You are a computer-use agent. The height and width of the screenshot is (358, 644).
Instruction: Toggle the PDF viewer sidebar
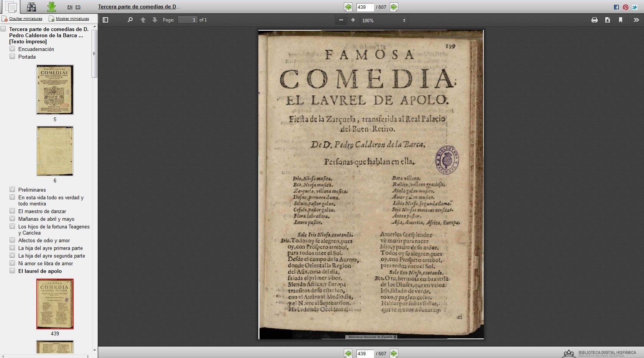[105, 20]
